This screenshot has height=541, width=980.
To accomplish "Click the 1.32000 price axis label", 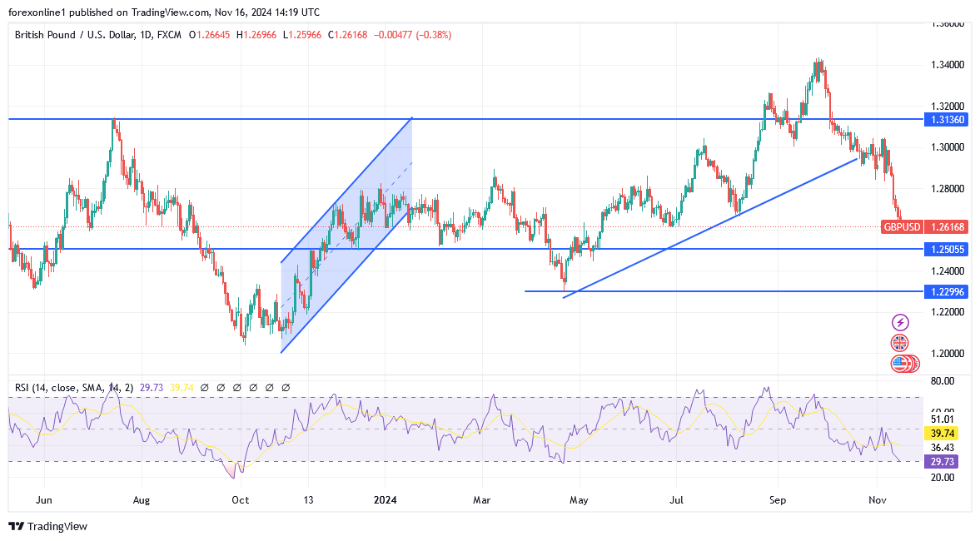I will coord(948,107).
